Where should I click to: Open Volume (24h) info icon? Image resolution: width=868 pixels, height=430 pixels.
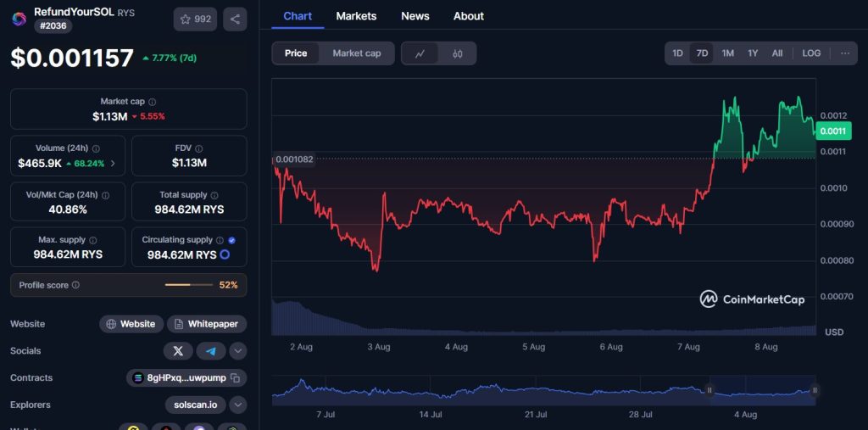[97, 148]
